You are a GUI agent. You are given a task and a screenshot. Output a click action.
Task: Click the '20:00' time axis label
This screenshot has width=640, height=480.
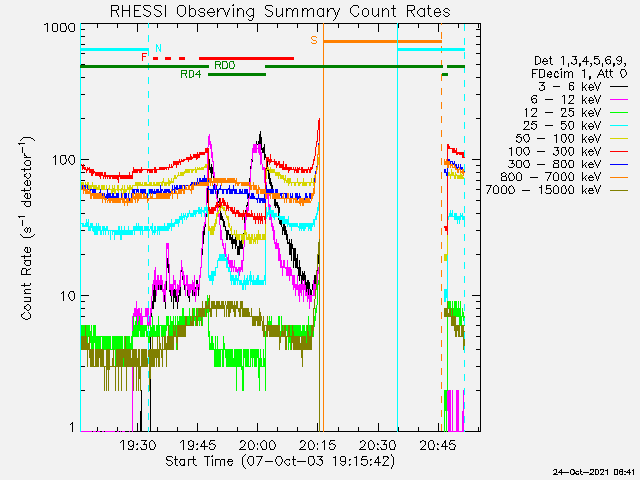pos(258,445)
